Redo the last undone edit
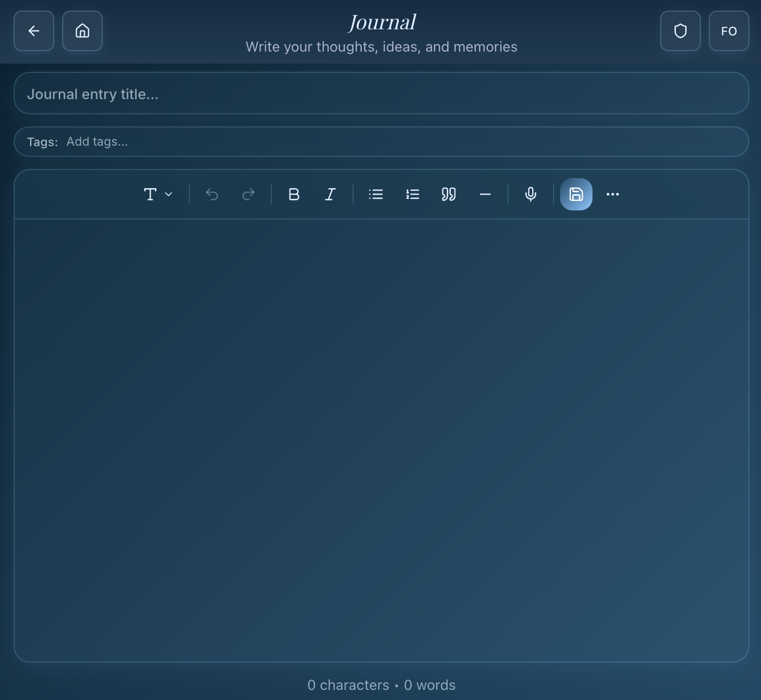The width and height of the screenshot is (761, 700). tap(248, 194)
